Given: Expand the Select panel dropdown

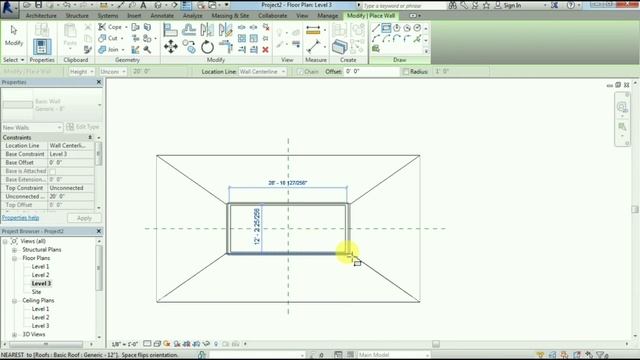Looking at the screenshot, I should (13, 60).
